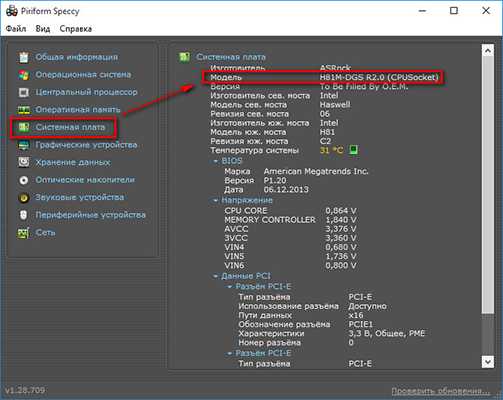The image size is (503, 400).
Task: Click the Пути данных x16 row
Action: [x=301, y=315]
